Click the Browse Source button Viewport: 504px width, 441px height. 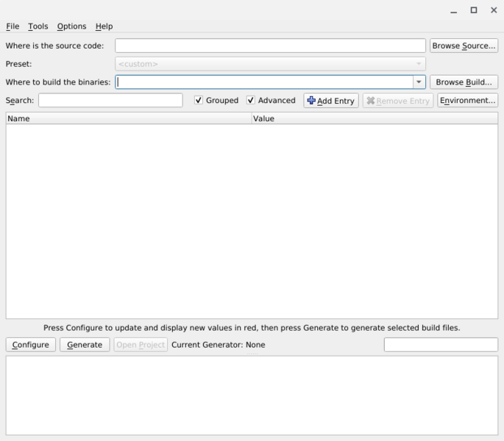(464, 46)
